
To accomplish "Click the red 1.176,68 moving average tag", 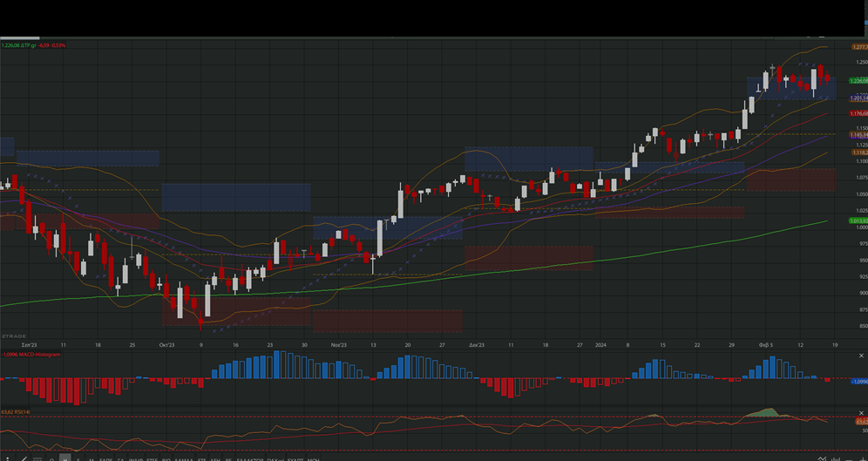I will pyautogui.click(x=858, y=113).
